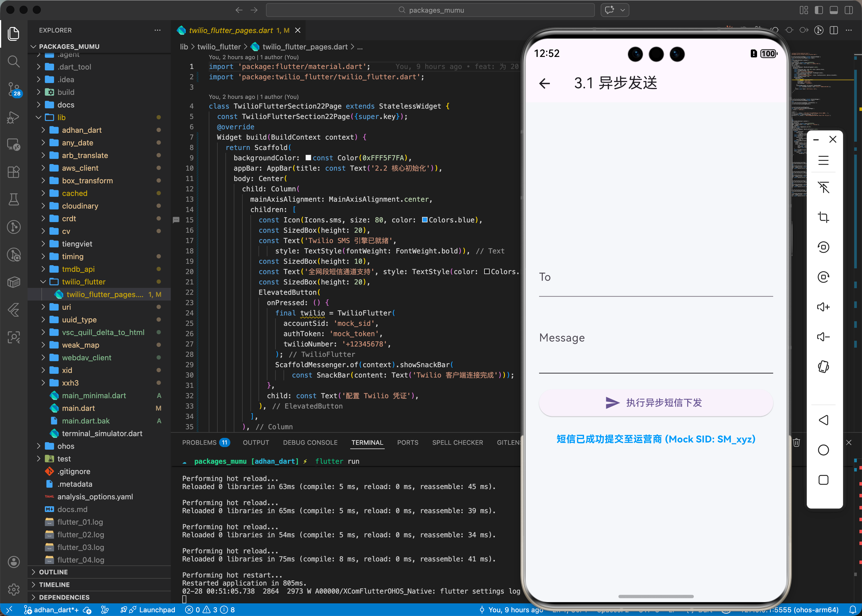
Task: Switch to the DEBUG CONSOLE tab
Action: click(x=310, y=443)
